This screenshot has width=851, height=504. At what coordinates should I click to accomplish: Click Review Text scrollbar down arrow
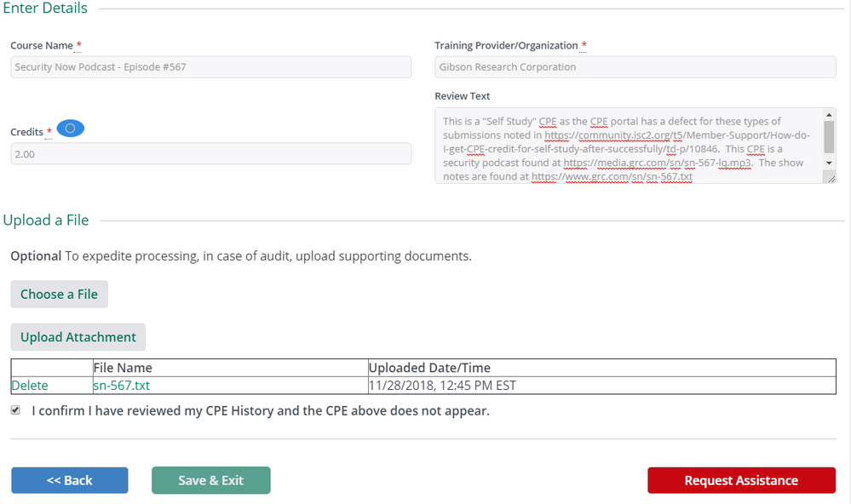[830, 163]
